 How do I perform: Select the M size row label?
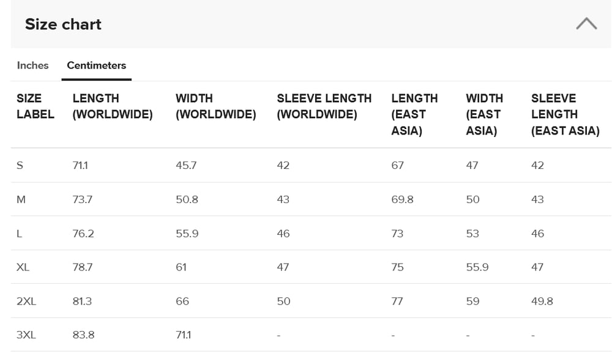point(21,199)
